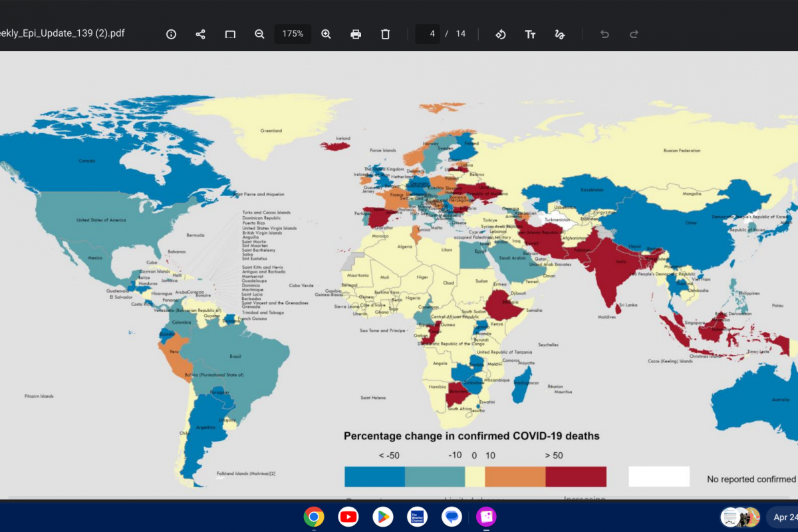Click the page number input box
This screenshot has width=798, height=532.
428,34
